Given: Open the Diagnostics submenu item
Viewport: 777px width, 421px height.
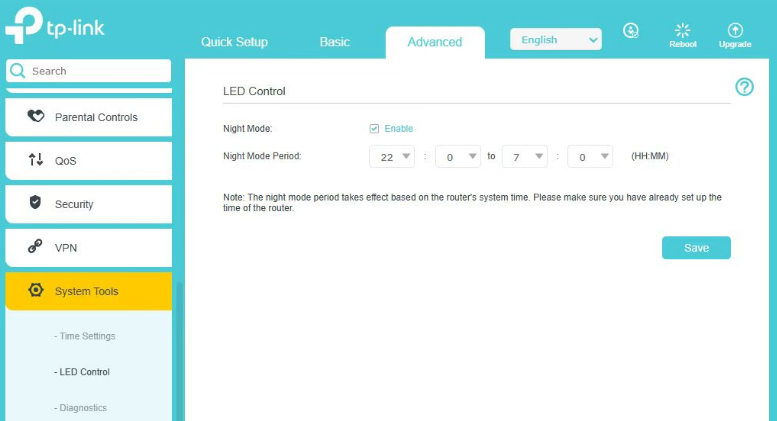Looking at the screenshot, I should [x=80, y=408].
